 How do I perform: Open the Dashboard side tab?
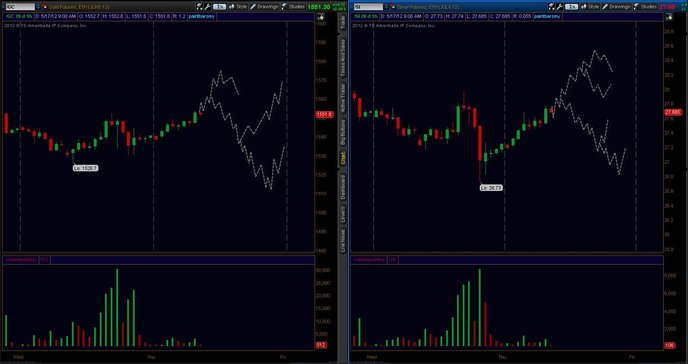343,186
